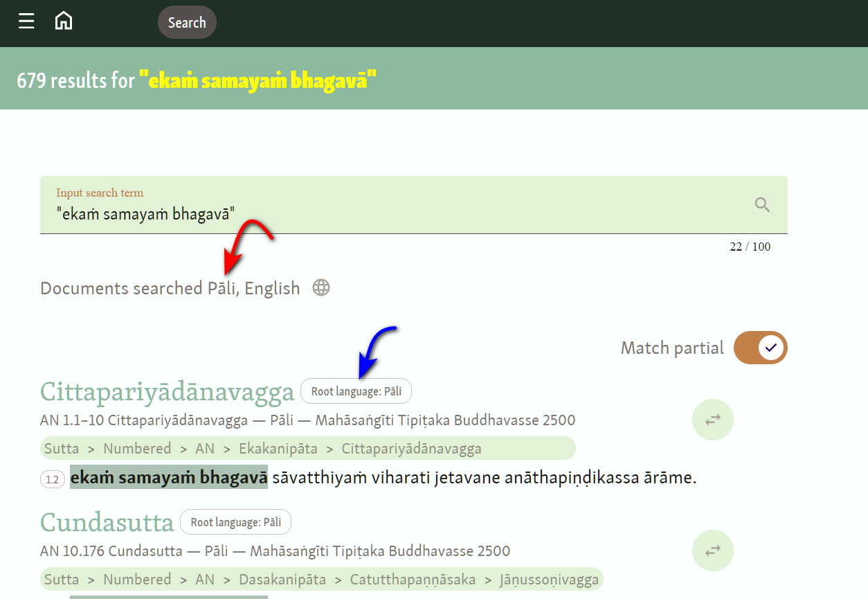
Task: Navigate to Jāṇussoṇivagga breadcrumb
Action: pos(549,580)
